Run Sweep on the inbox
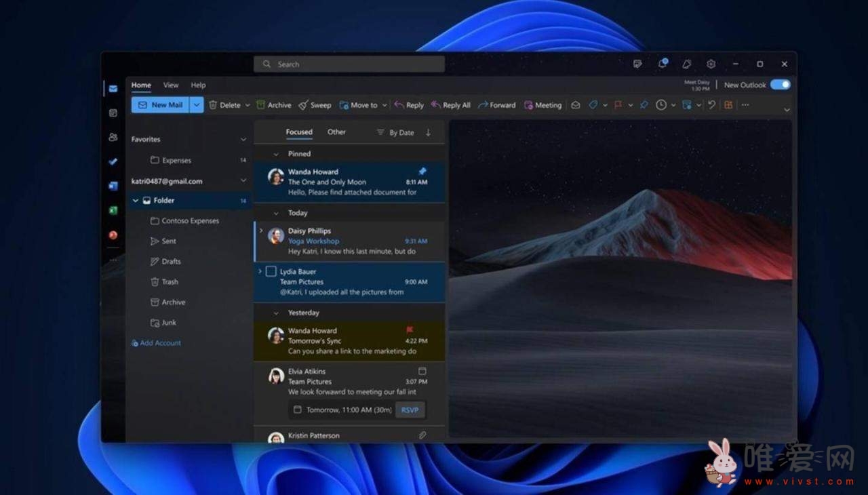 click(315, 105)
